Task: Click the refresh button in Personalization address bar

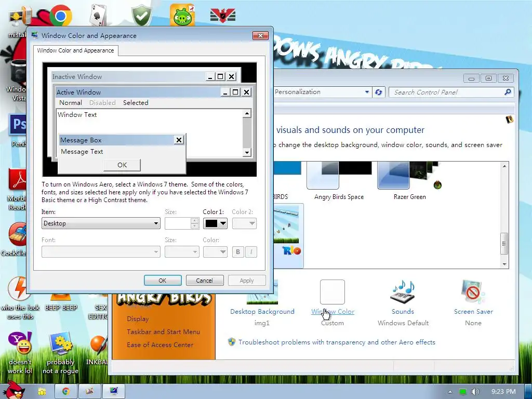Action: pyautogui.click(x=379, y=92)
